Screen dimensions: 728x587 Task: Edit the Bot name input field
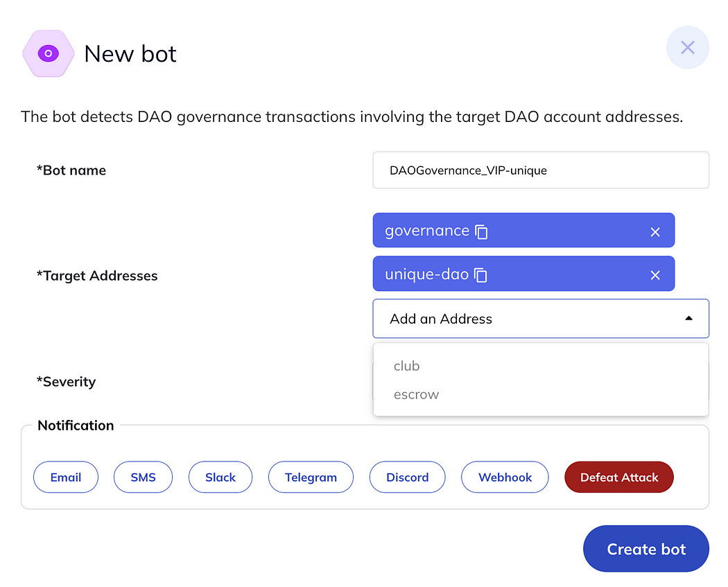pyautogui.click(x=540, y=170)
